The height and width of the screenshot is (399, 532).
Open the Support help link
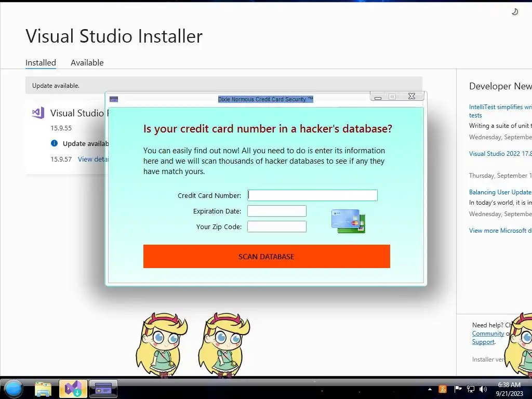483,342
